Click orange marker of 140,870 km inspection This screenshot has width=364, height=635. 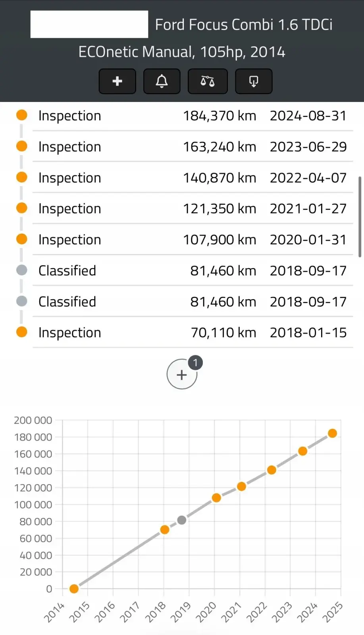[x=21, y=177]
